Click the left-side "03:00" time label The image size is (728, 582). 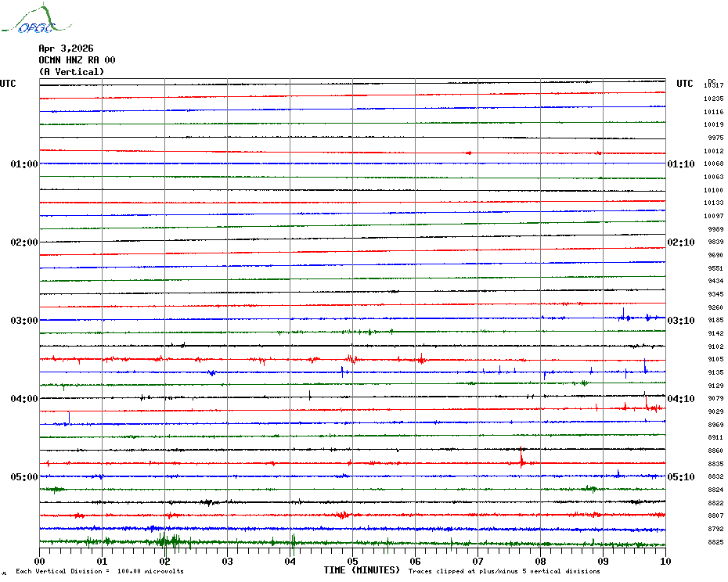(x=24, y=320)
